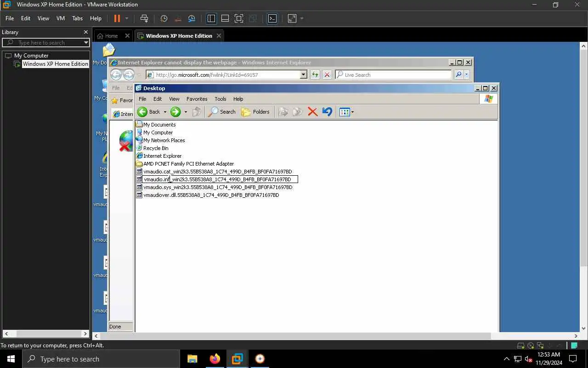The height and width of the screenshot is (368, 588).
Task: Open VMware VM menu
Action: click(61, 18)
